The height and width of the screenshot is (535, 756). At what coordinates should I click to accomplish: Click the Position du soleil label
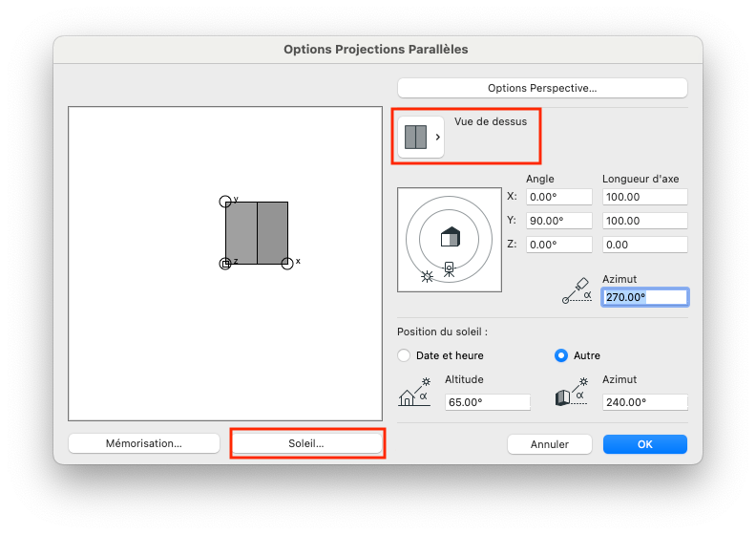pyautogui.click(x=442, y=332)
